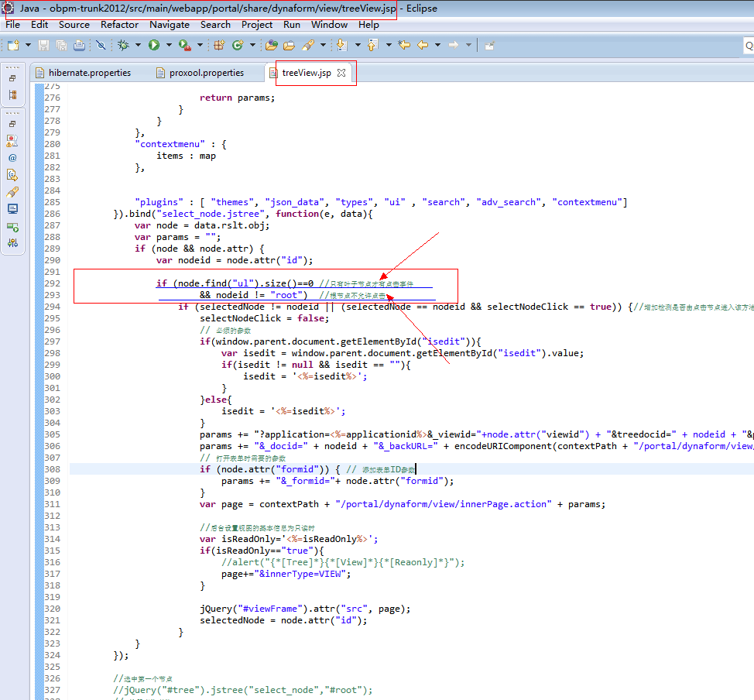Click the New Java Class icon
Image resolution: width=754 pixels, height=700 pixels.
238,45
